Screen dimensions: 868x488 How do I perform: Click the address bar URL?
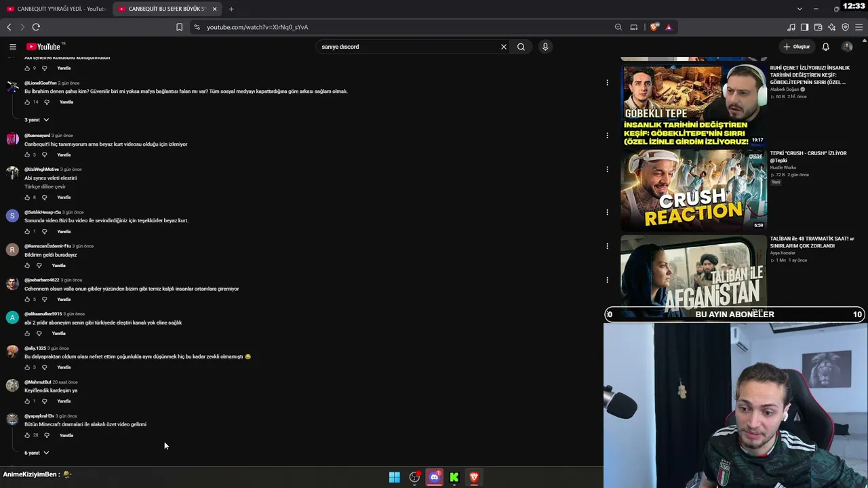[258, 27]
